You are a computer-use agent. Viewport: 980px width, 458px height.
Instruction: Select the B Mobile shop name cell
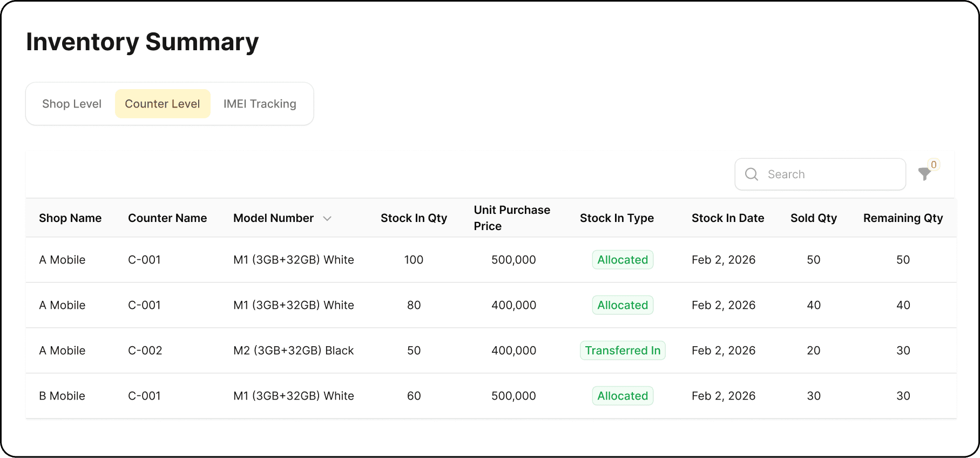pos(62,396)
